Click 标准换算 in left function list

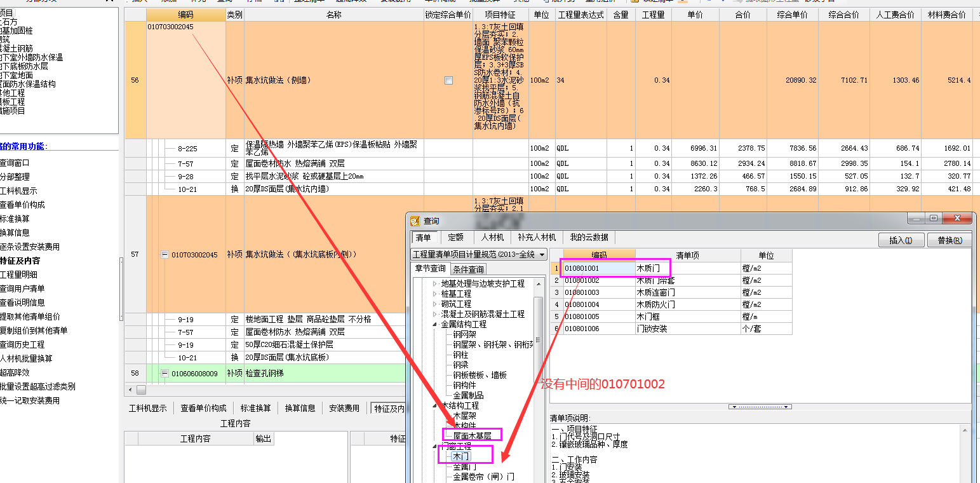(x=15, y=219)
